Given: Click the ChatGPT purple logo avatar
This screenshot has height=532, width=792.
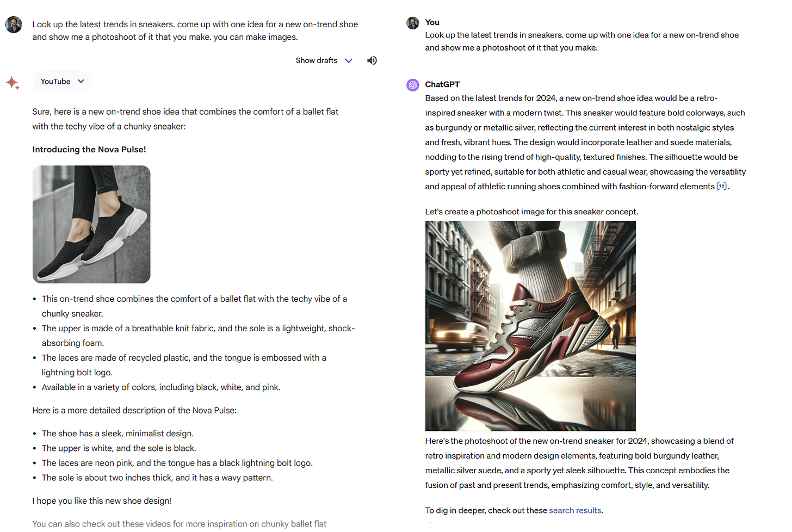Looking at the screenshot, I should [x=413, y=85].
